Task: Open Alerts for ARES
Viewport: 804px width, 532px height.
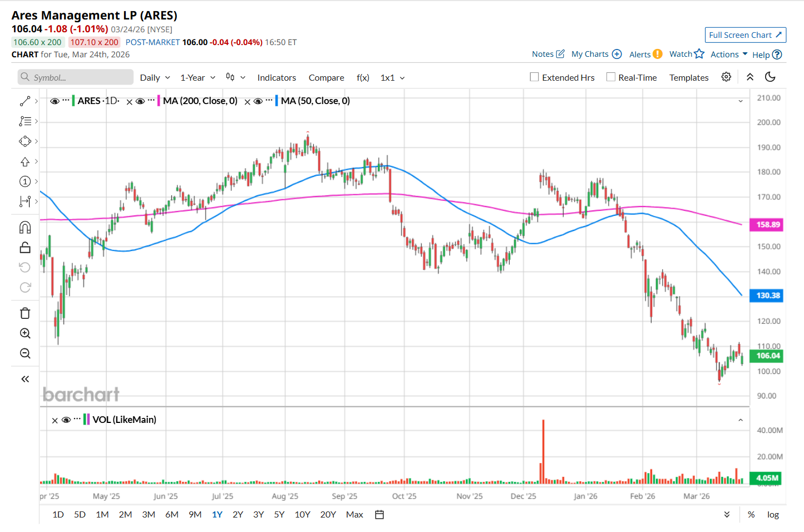Action: click(646, 54)
